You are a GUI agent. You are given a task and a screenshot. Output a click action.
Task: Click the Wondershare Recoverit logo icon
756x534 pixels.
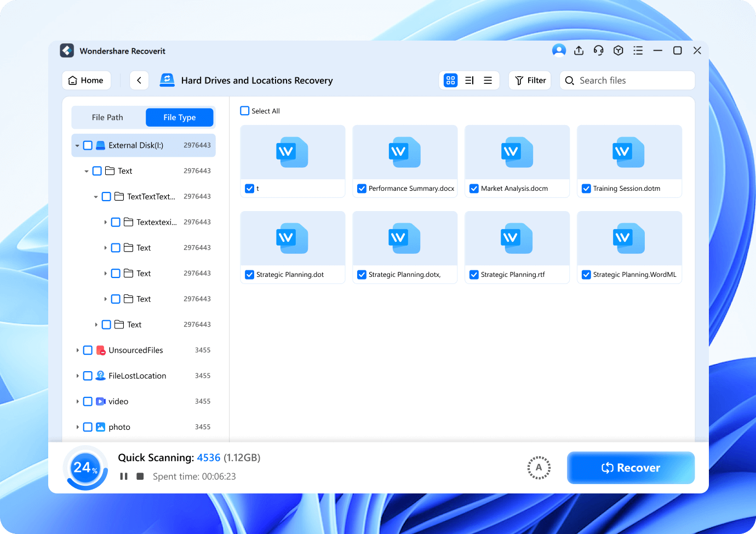(x=67, y=50)
